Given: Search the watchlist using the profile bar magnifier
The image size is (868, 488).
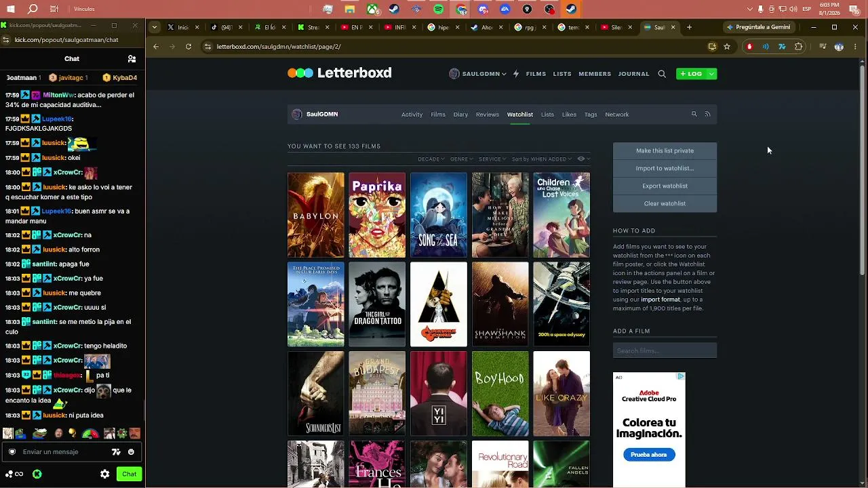Looking at the screenshot, I should click(694, 114).
